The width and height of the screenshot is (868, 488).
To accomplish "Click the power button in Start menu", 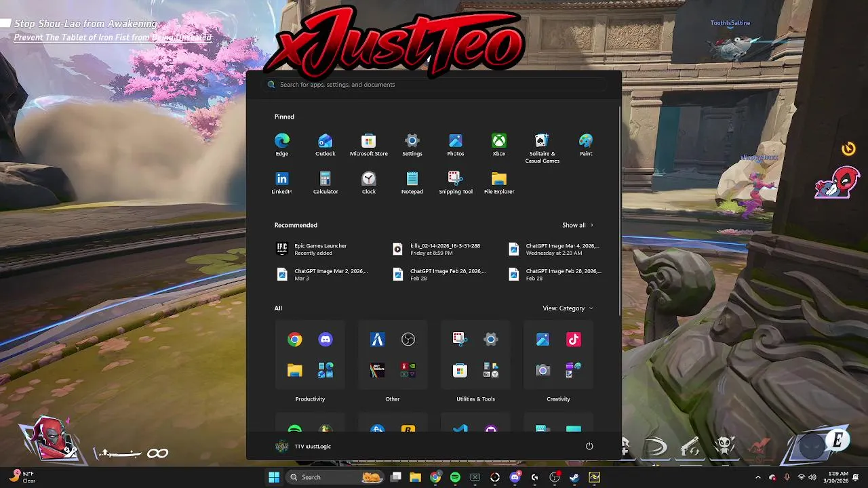I will click(x=589, y=446).
